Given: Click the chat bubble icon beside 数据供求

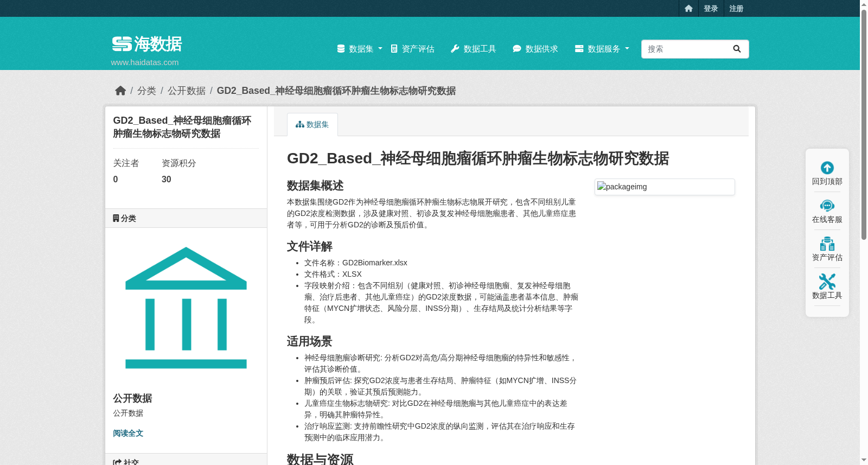Looking at the screenshot, I should tap(517, 49).
